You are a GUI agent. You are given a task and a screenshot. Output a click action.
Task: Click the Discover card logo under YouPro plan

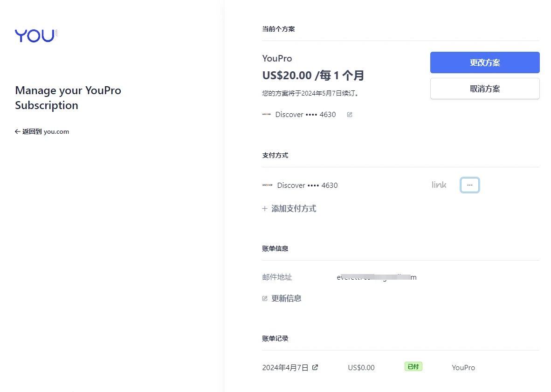pos(266,114)
